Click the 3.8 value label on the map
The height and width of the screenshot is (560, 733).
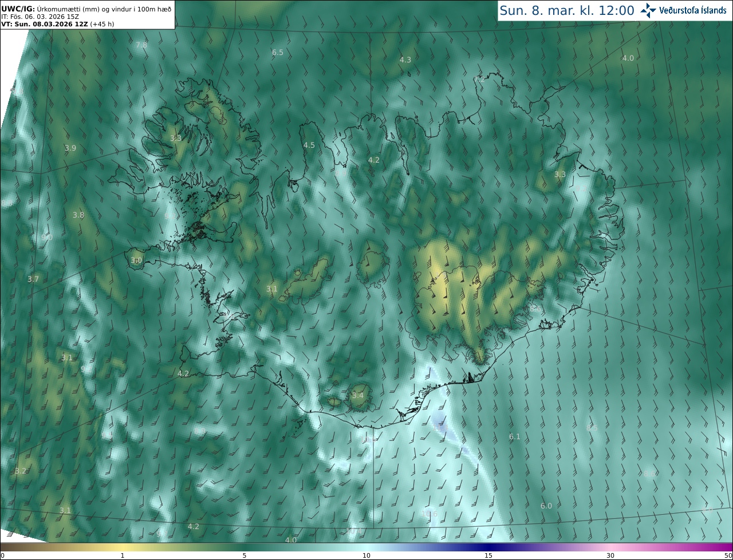coord(78,215)
